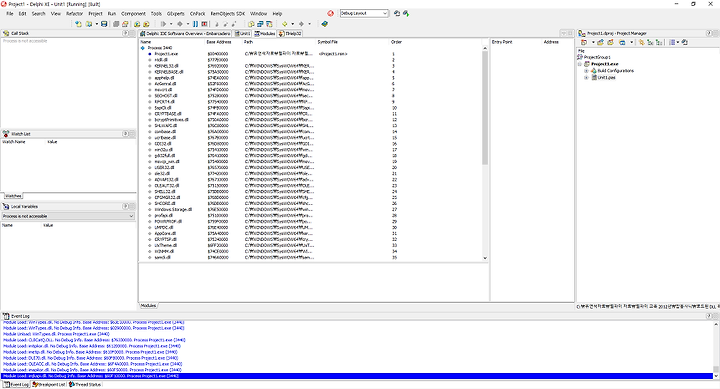Switch to the Unit1 editor tab
Screen dimensions: 720x389
pos(242,34)
